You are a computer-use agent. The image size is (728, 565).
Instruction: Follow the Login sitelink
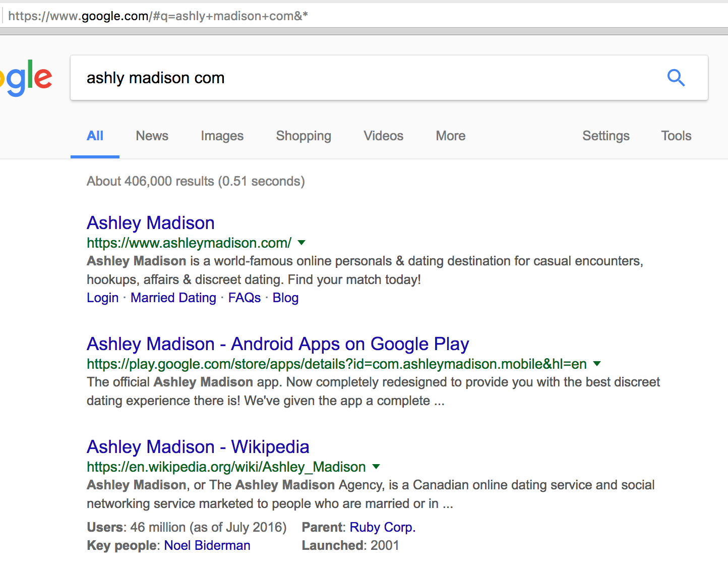click(x=102, y=298)
